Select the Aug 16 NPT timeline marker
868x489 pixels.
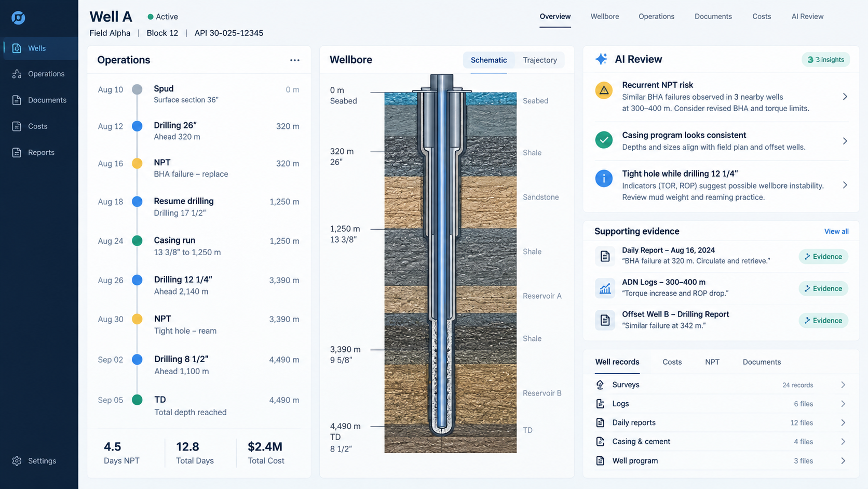pos(137,163)
